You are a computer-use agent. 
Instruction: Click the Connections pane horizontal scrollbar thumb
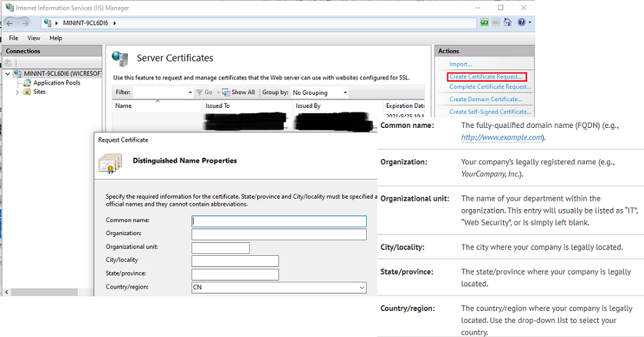(x=44, y=292)
